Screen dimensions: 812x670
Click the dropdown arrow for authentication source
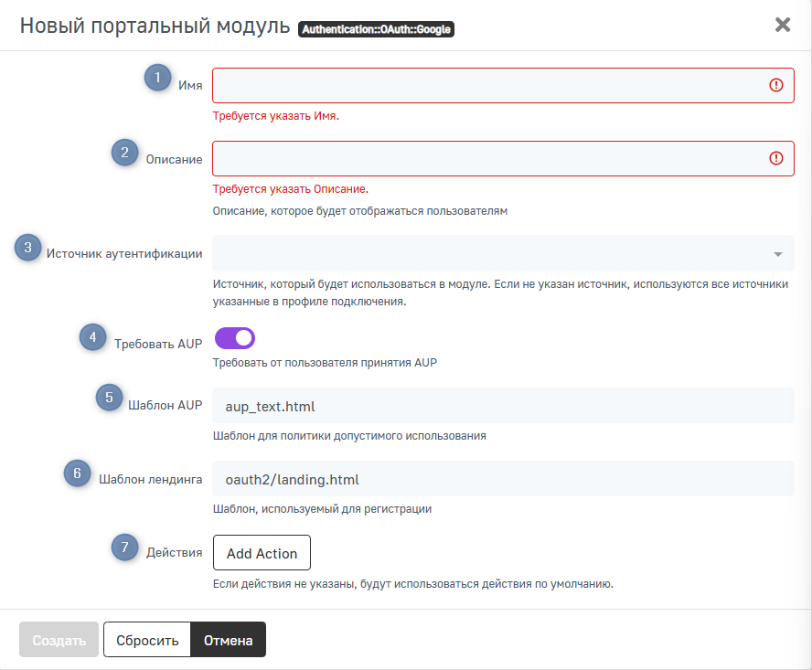[x=777, y=254]
